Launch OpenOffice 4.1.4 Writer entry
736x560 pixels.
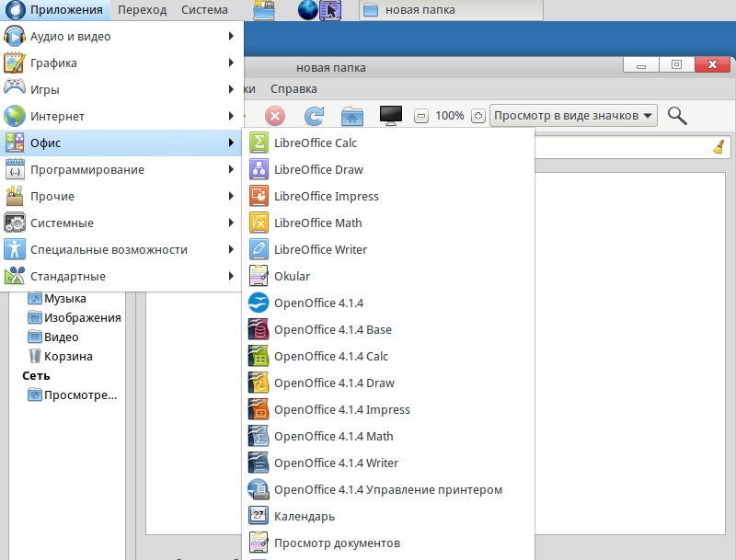click(x=387, y=463)
